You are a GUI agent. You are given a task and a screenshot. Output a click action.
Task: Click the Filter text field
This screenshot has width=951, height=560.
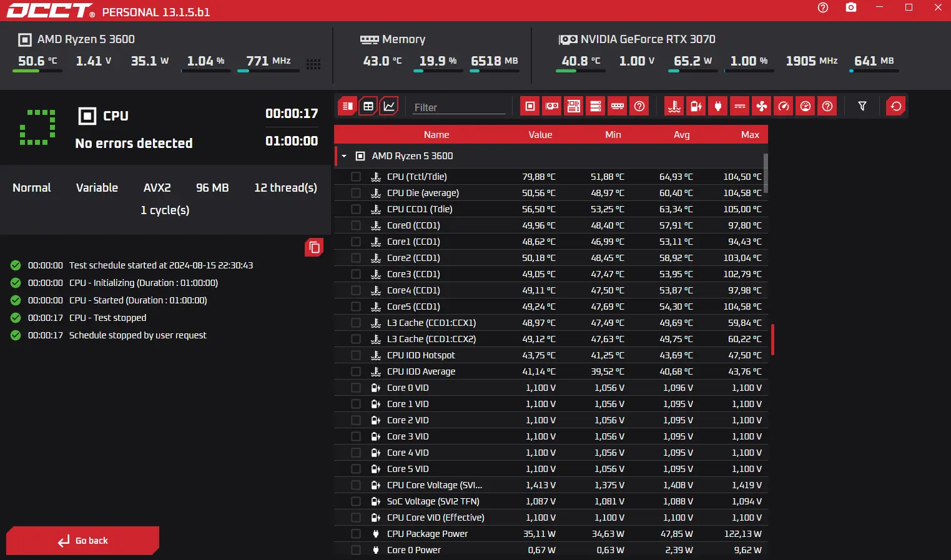point(458,107)
